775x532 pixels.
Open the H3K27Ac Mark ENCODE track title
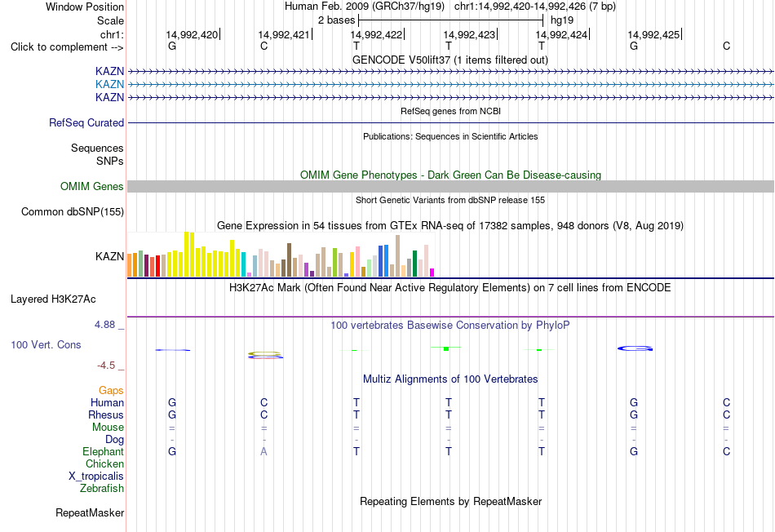point(450,288)
